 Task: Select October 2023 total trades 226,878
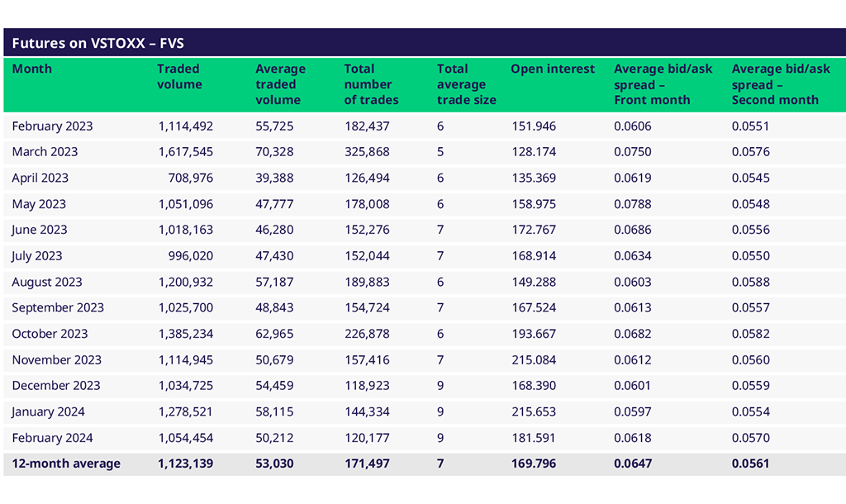[x=367, y=334]
